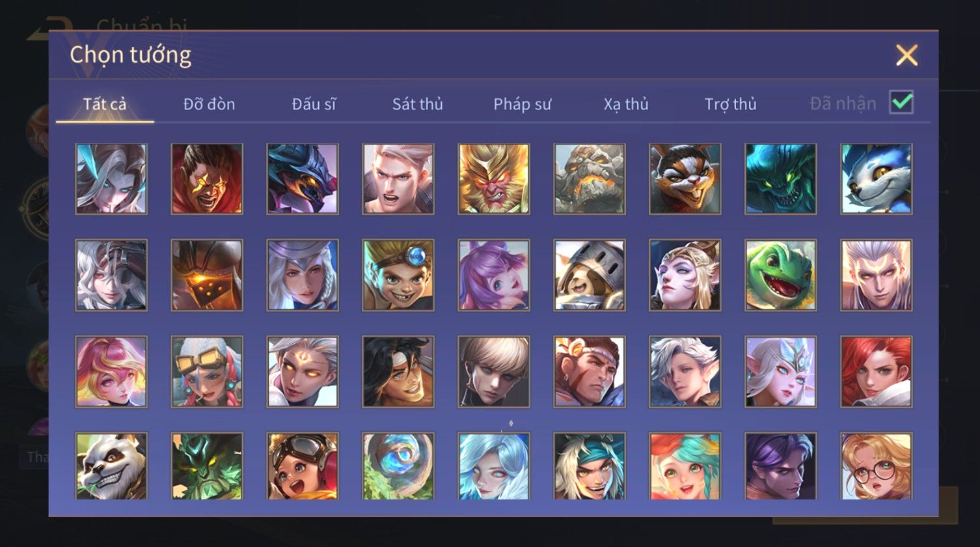The width and height of the screenshot is (980, 547).
Task: Select the Tất cả tab
Action: (x=105, y=104)
